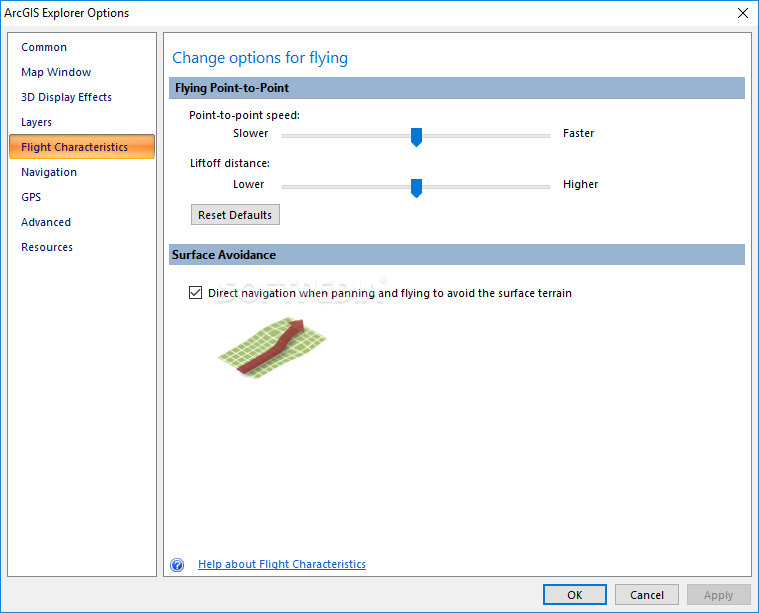Uncheck the surface terrain avoidance checkbox

pyautogui.click(x=196, y=292)
